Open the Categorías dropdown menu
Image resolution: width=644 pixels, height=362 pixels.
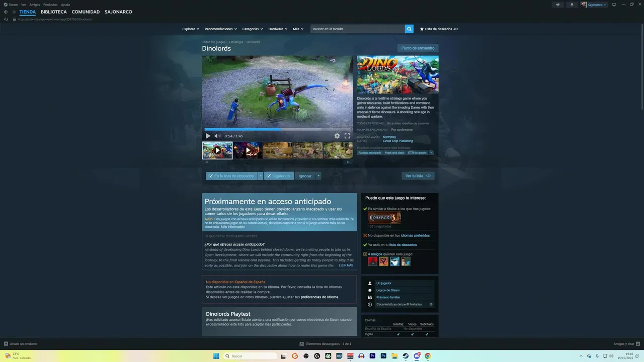pyautogui.click(x=252, y=29)
